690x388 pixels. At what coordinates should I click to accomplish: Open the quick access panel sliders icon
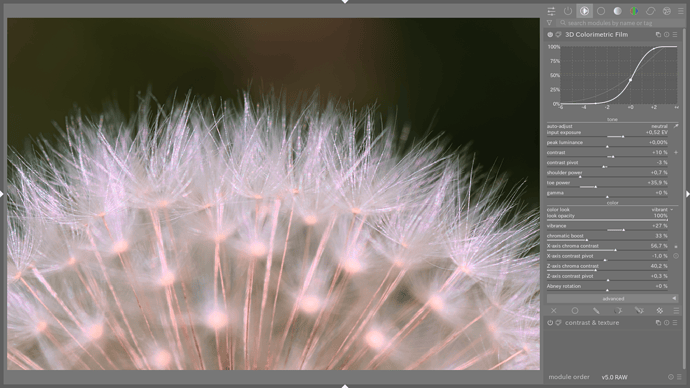(x=551, y=11)
